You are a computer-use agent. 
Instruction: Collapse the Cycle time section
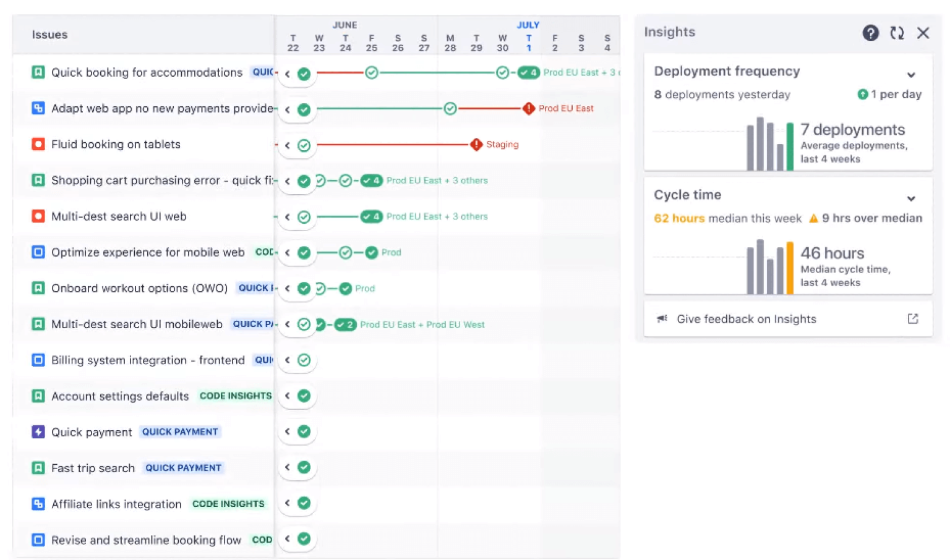pos(912,198)
